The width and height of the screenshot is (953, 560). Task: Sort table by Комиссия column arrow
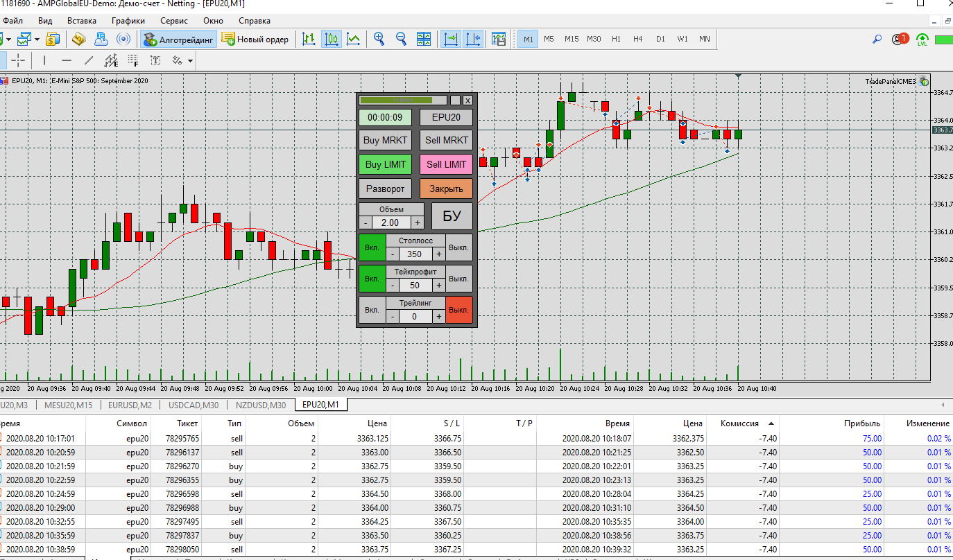pos(771,423)
